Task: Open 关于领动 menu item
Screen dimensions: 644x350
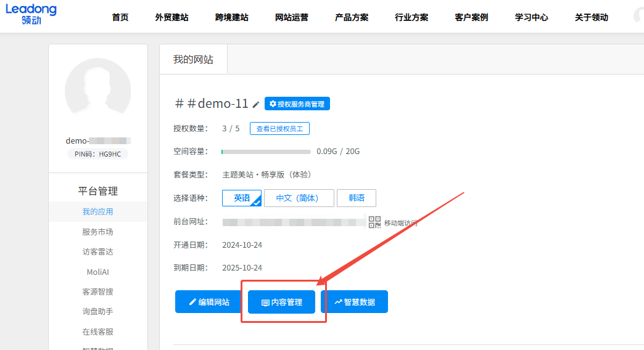Action: click(592, 17)
